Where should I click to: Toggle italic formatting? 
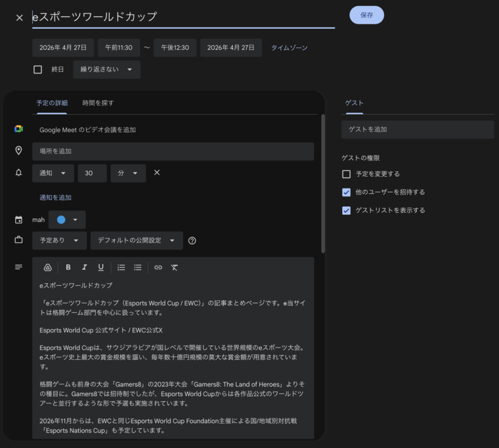[84, 267]
